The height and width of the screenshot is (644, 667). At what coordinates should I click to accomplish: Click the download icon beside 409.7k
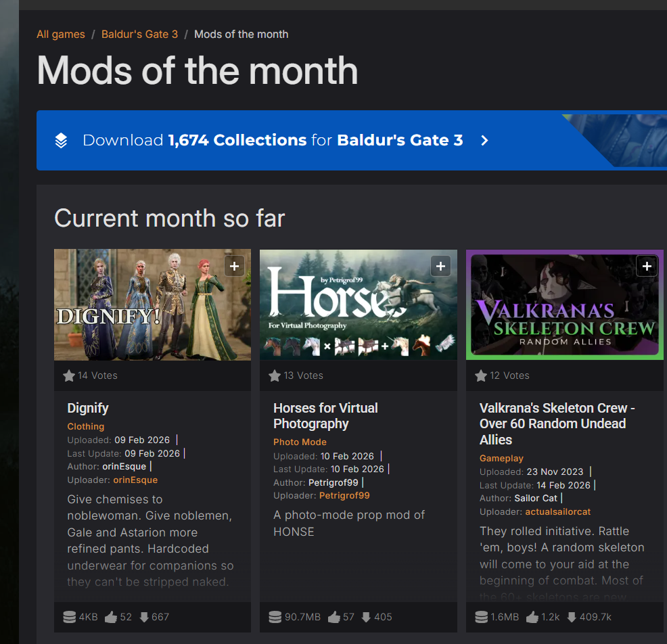[x=572, y=617]
